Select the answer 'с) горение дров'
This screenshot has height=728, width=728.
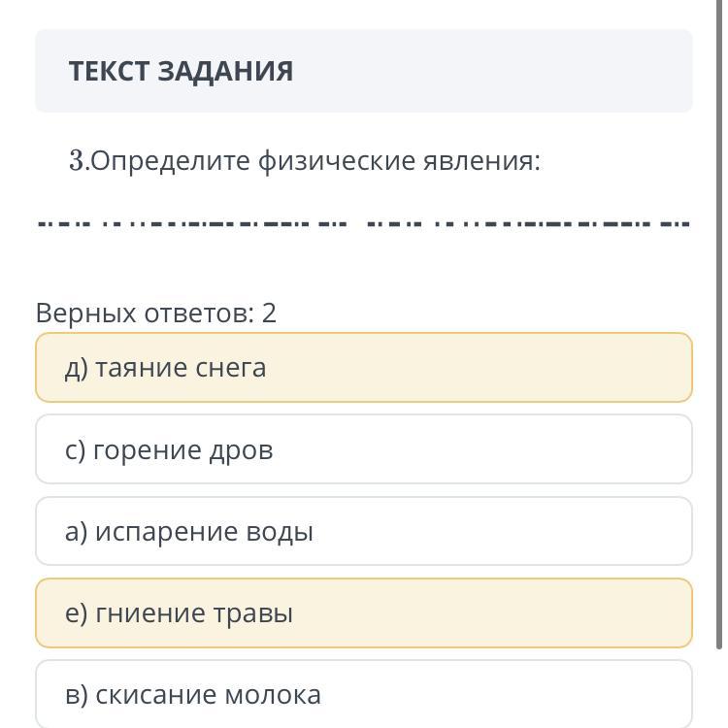point(363,449)
